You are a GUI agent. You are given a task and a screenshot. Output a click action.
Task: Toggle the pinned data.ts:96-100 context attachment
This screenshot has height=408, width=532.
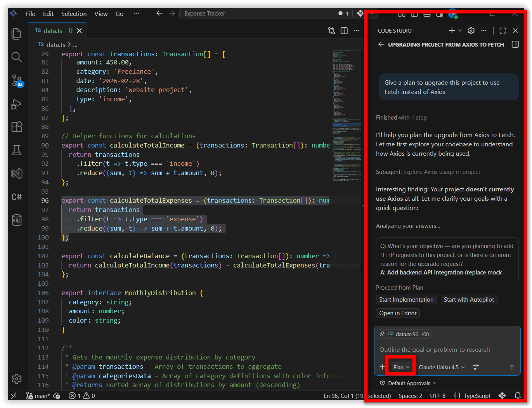[404, 334]
